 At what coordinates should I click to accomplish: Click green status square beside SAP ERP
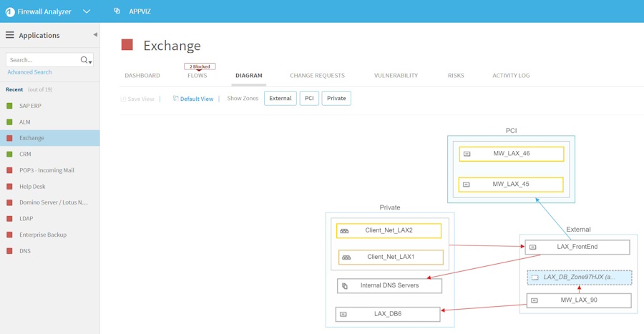click(x=9, y=106)
